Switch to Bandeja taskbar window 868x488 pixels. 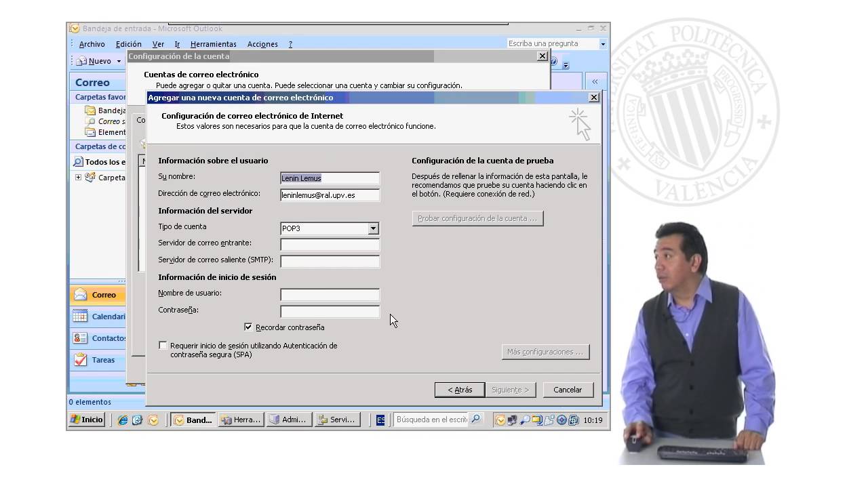(193, 420)
